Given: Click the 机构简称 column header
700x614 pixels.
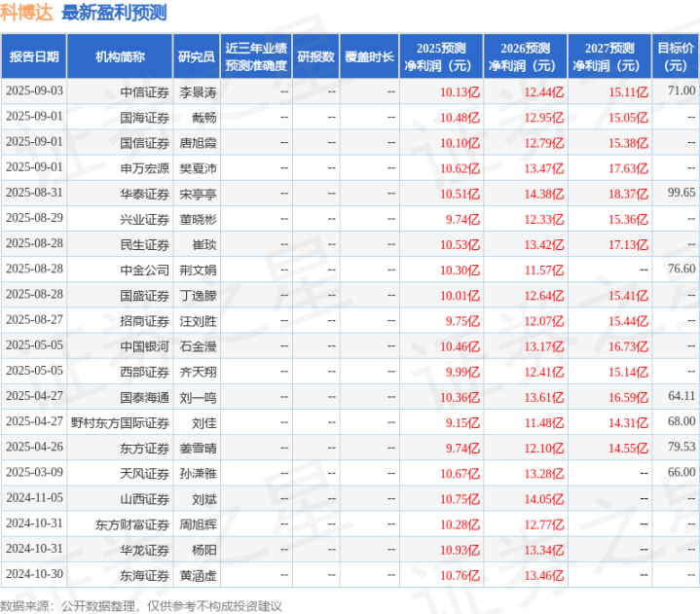Looking at the screenshot, I should [120, 56].
